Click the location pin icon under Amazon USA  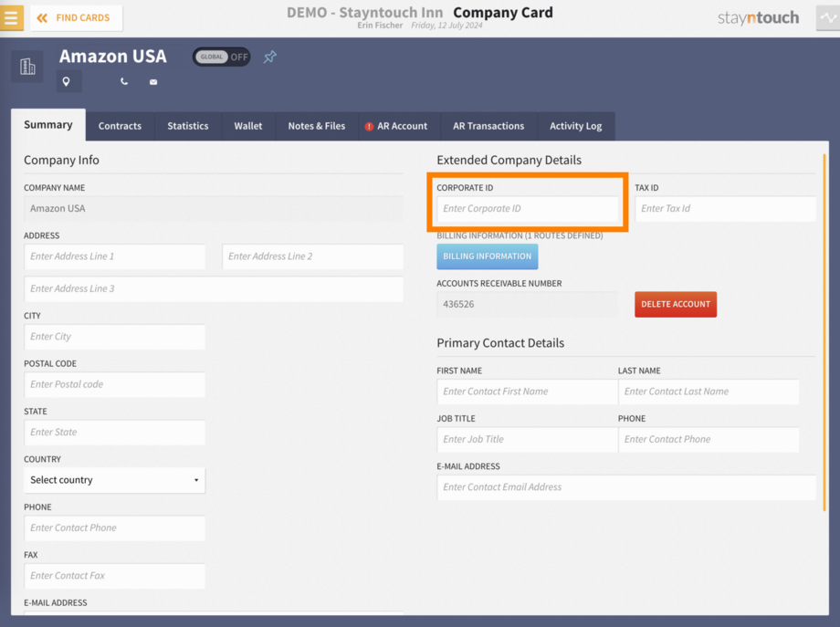click(67, 81)
